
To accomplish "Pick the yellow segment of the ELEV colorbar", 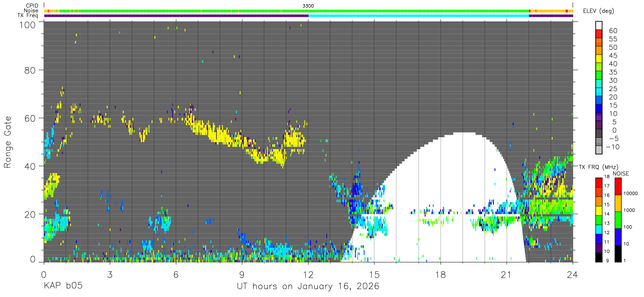I will 599,58.
